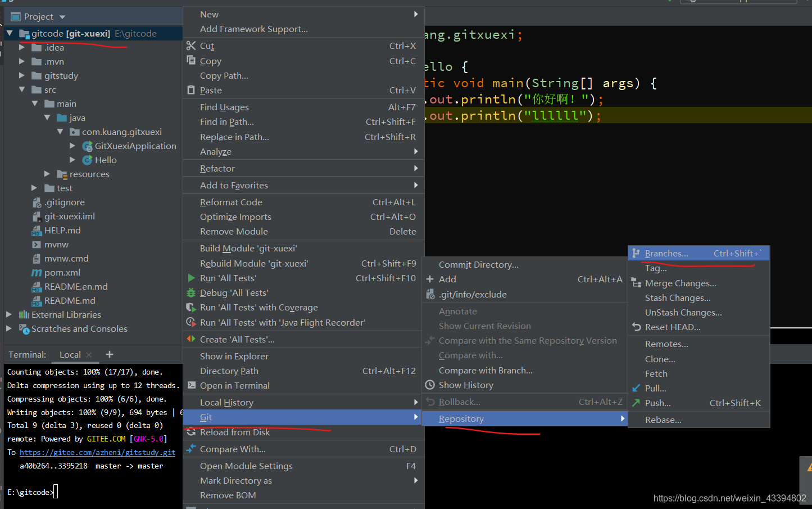Screen dimensions: 812x509
Task: Select Fetch in Repository submenu
Action: coord(698,373)
